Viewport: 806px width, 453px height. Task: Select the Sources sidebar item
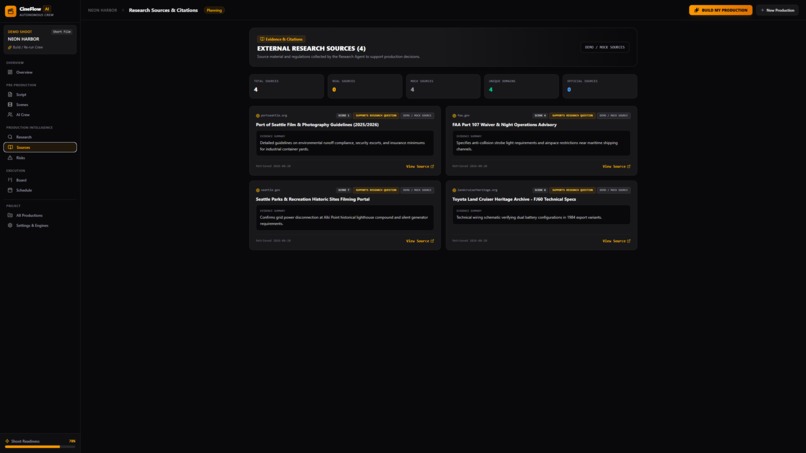40,148
